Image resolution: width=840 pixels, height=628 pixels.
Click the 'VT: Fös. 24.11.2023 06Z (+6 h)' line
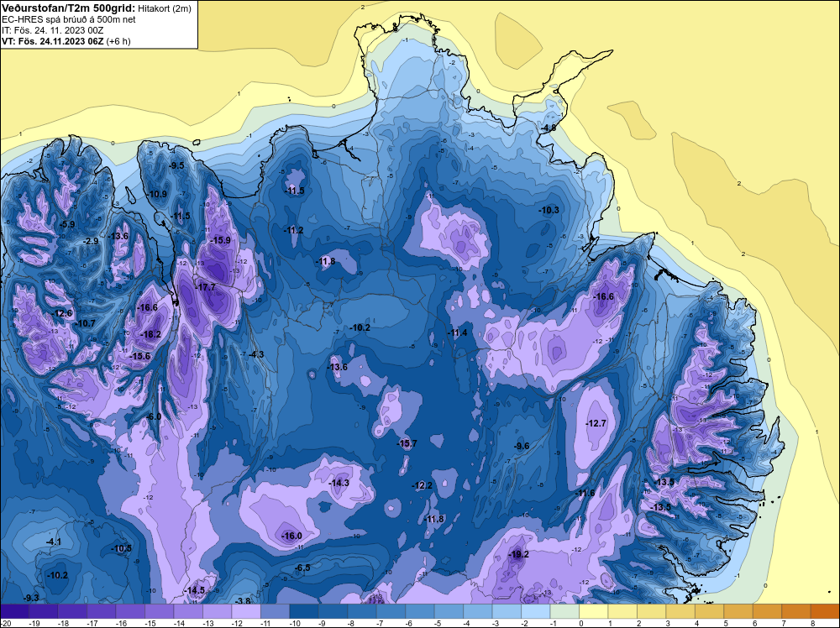click(x=66, y=40)
